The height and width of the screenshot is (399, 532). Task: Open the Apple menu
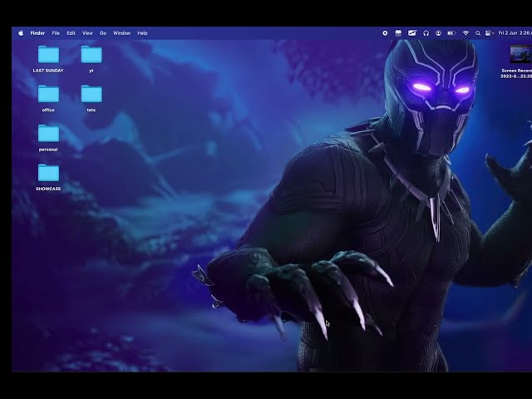tap(21, 33)
